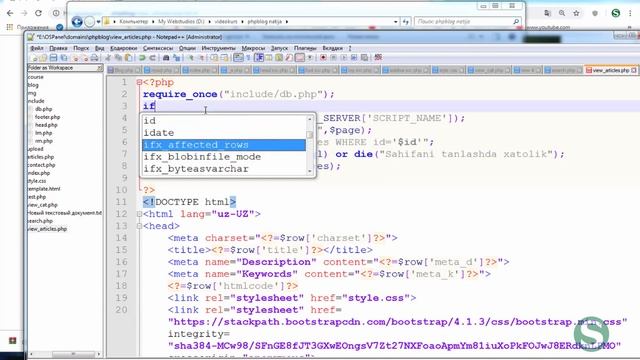Click the spell-check ABC icon at toolbar end
The image size is (640, 360).
(378, 58)
